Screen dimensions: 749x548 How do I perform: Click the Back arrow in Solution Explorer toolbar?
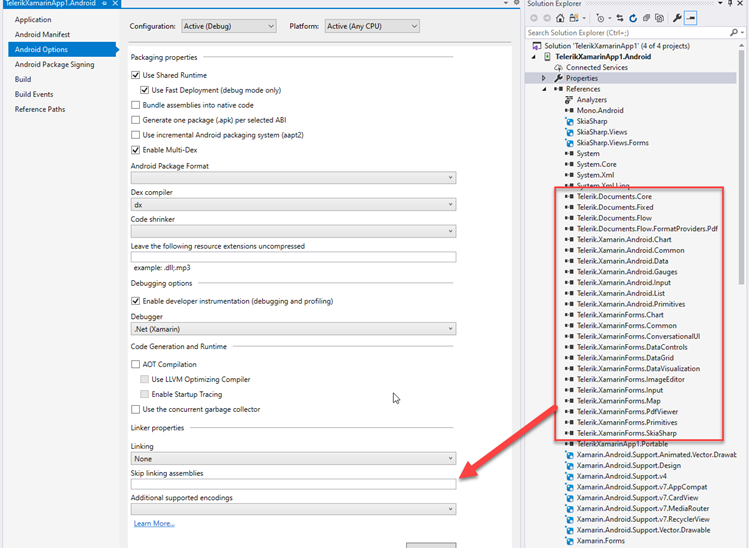(534, 18)
